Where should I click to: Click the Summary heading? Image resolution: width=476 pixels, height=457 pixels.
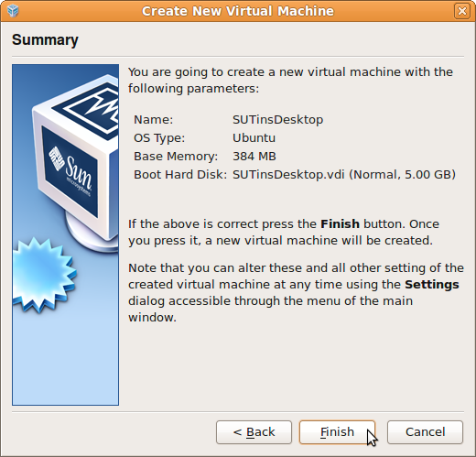pos(45,40)
